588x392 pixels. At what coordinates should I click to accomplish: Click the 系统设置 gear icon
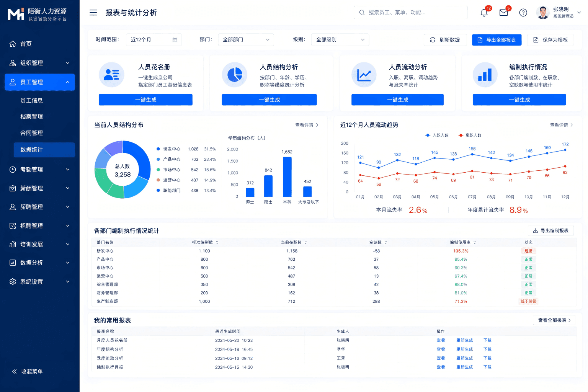pyautogui.click(x=13, y=281)
